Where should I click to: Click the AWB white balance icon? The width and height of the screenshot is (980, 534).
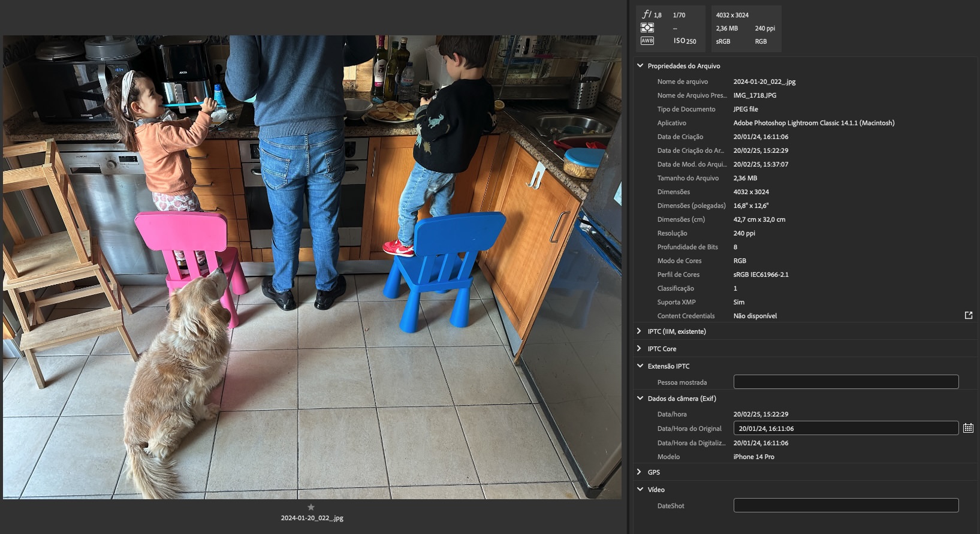[x=647, y=41]
